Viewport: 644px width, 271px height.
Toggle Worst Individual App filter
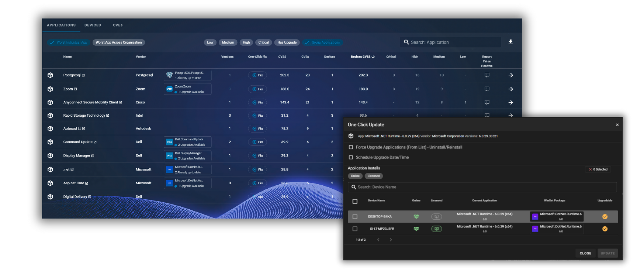coord(69,42)
